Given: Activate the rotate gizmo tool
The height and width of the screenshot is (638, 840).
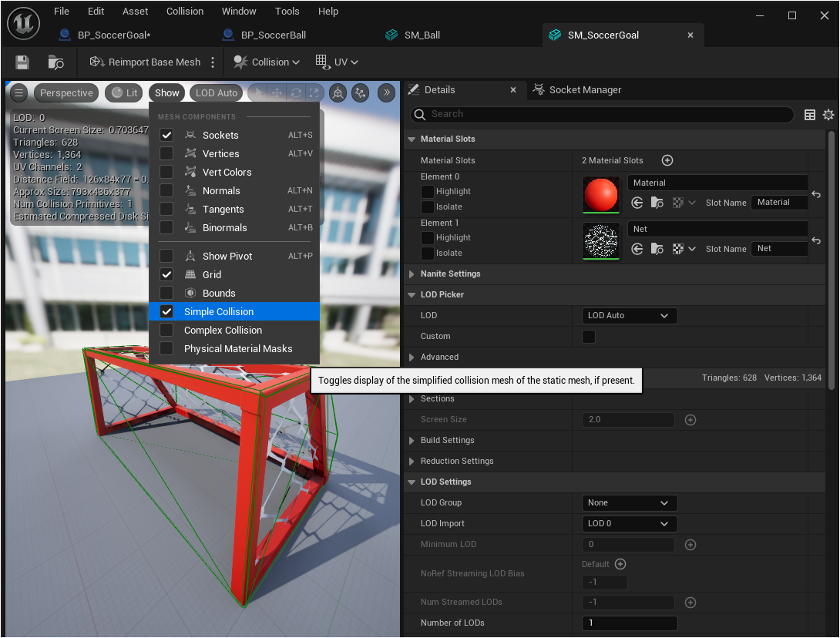Looking at the screenshot, I should click(296, 92).
